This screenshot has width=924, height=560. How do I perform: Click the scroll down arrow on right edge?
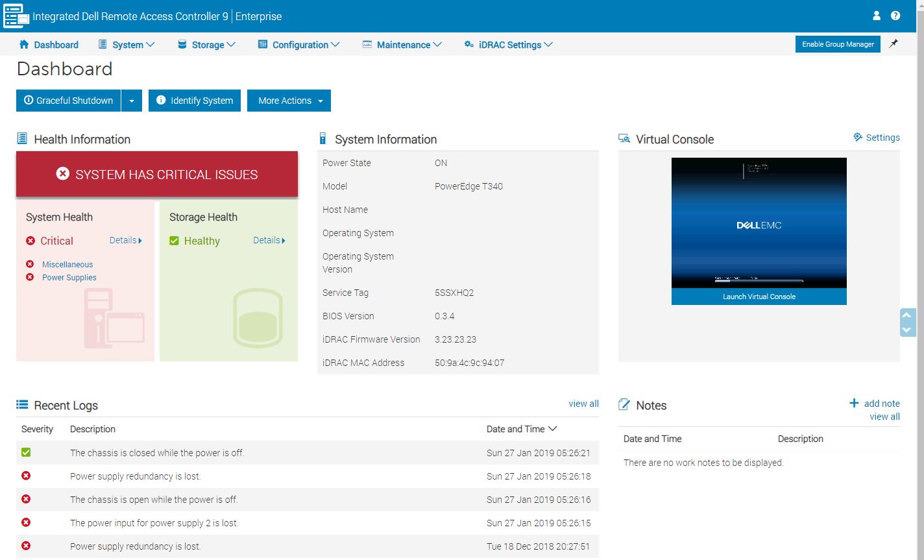[908, 330]
